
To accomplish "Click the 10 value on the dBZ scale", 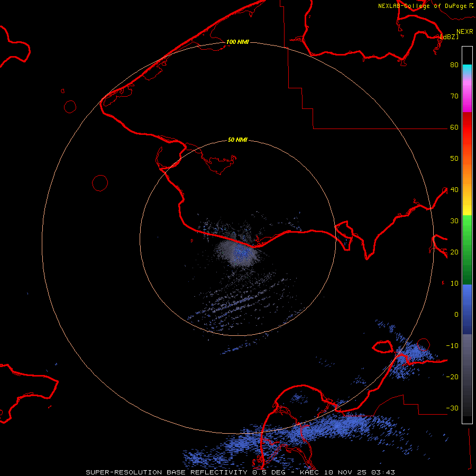I will [454, 283].
